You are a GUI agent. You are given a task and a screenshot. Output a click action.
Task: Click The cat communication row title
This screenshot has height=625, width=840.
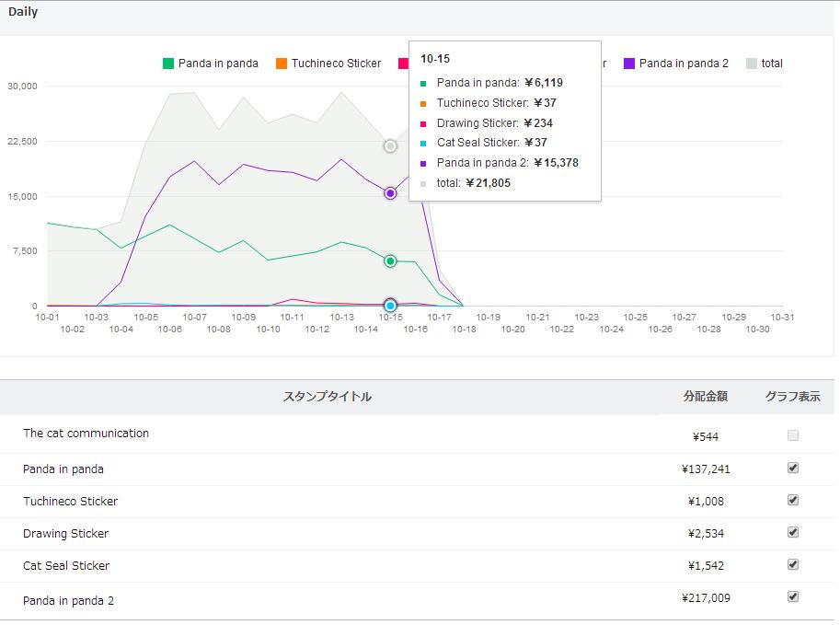[x=86, y=434]
